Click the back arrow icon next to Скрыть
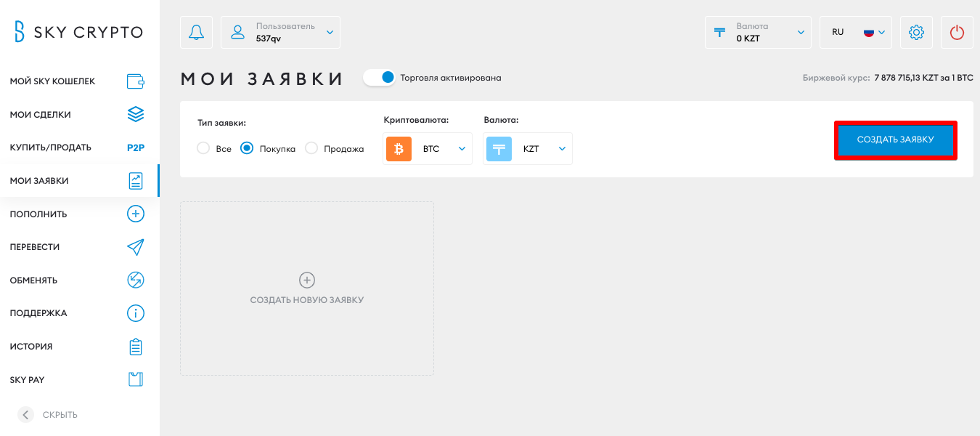The height and width of the screenshot is (436, 980). 26,415
